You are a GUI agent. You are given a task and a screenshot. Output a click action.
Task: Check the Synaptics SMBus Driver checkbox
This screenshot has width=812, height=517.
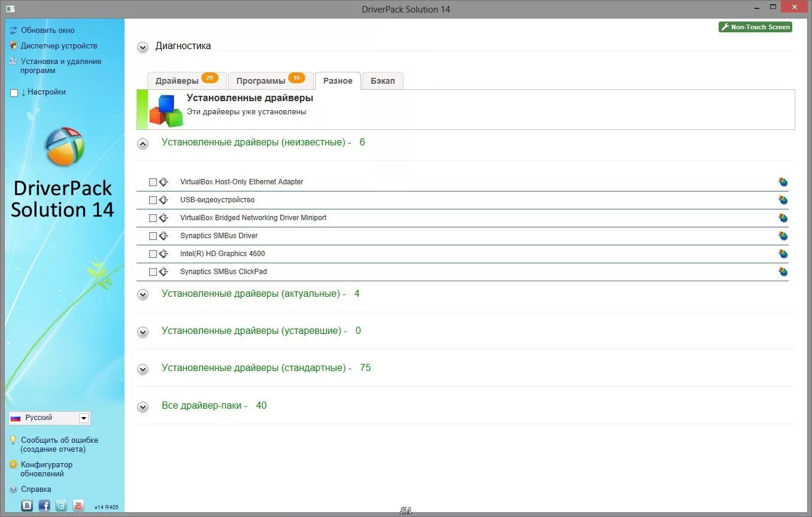pyautogui.click(x=153, y=236)
